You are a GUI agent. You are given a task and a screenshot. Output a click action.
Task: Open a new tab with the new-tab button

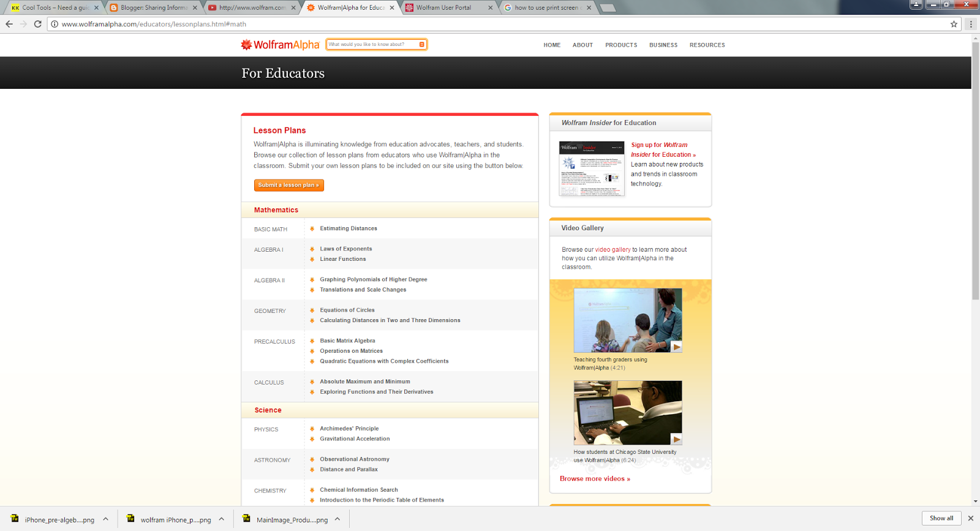(608, 8)
